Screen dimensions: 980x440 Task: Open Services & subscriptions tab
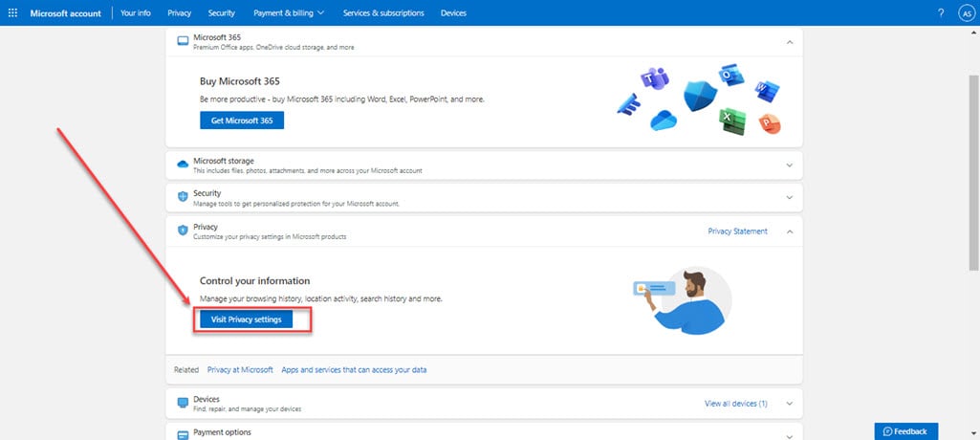[383, 13]
